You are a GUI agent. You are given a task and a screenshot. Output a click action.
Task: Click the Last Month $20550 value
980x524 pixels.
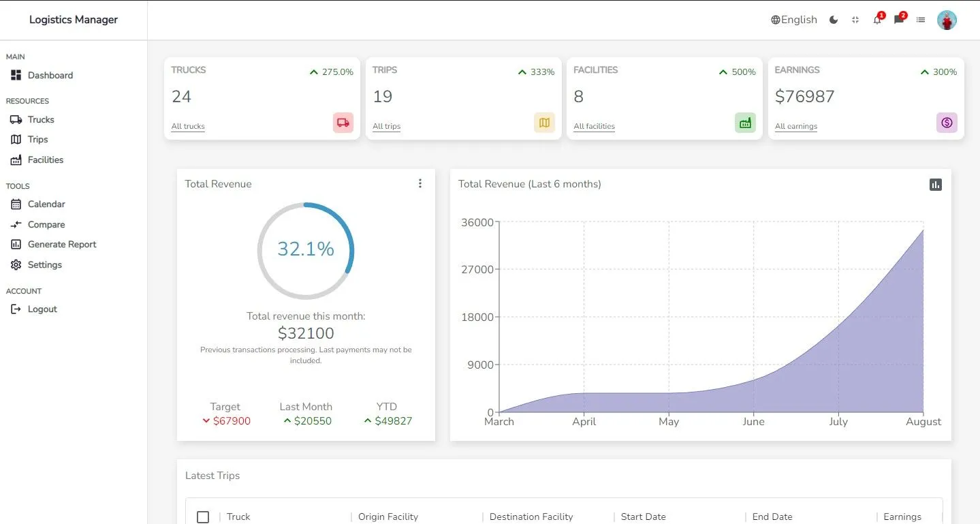[x=307, y=421]
